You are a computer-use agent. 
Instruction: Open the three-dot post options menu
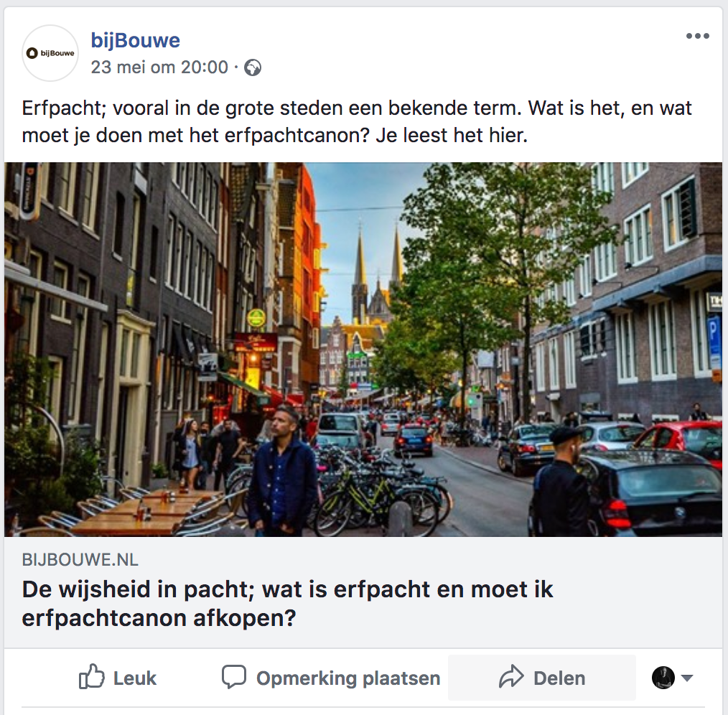(x=698, y=36)
